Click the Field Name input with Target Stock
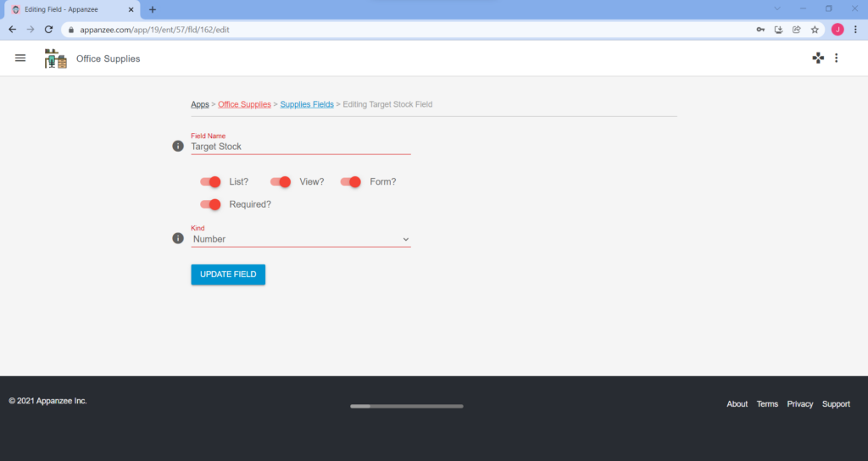 tap(301, 147)
